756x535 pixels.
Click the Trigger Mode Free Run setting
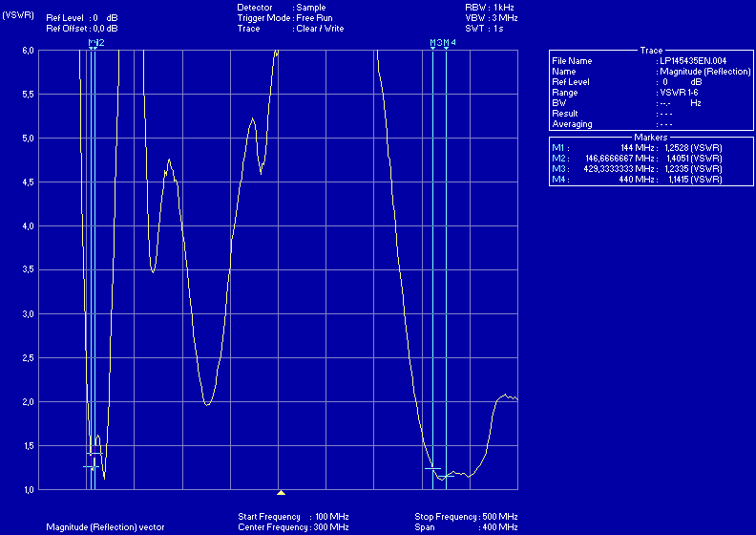(284, 18)
